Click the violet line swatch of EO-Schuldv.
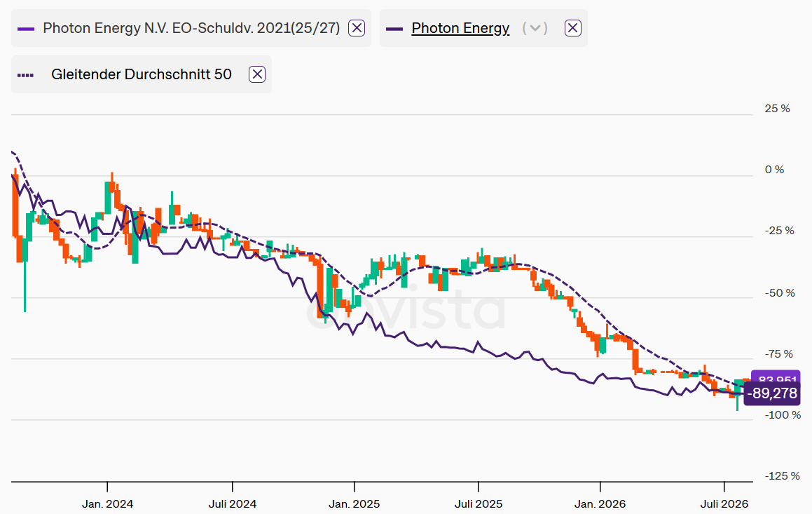Screen dimensions: 812x514 tap(26, 29)
